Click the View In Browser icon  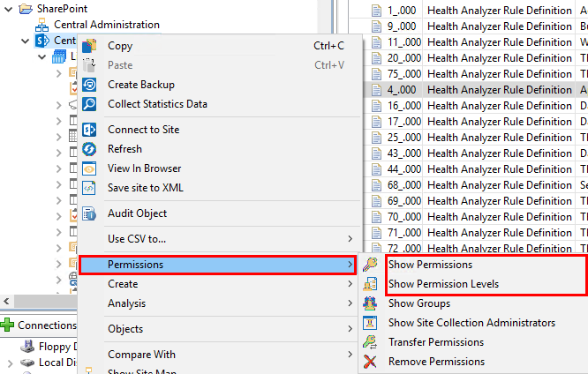89,168
